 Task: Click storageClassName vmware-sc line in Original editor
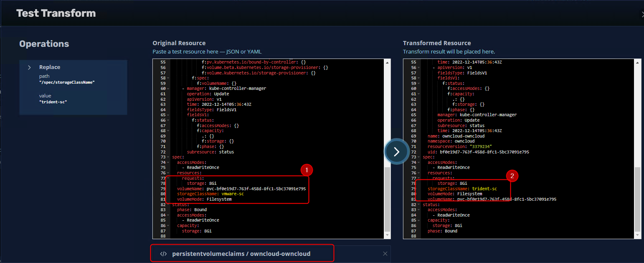click(x=210, y=194)
